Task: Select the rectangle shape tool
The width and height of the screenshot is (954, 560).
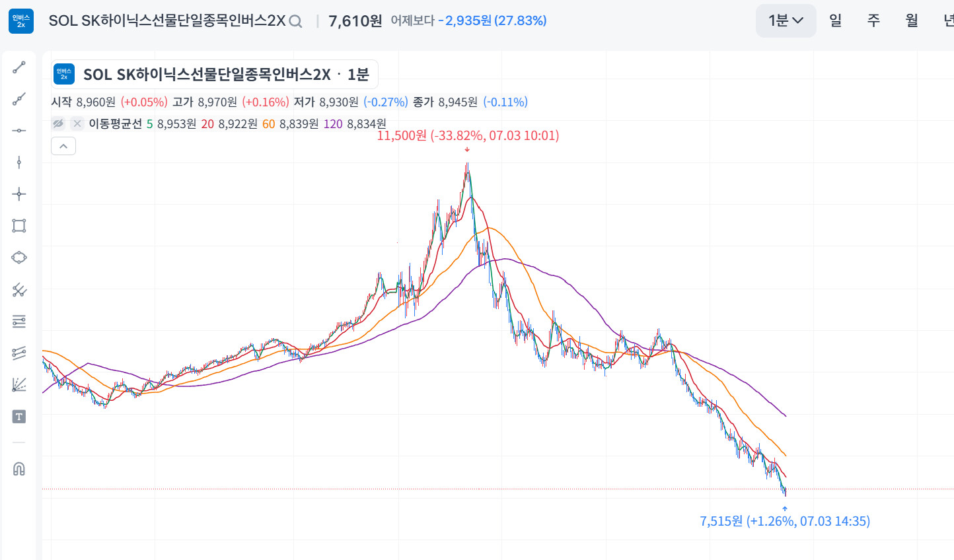Action: (19, 226)
